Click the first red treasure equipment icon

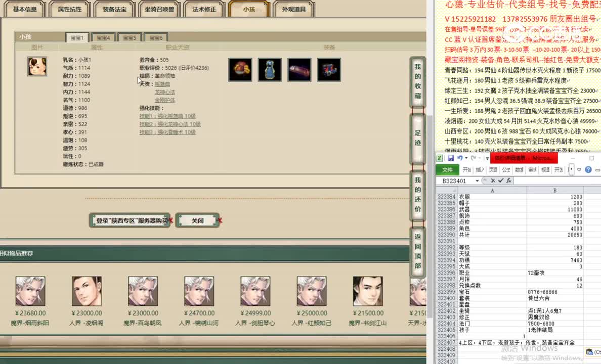[x=240, y=69]
